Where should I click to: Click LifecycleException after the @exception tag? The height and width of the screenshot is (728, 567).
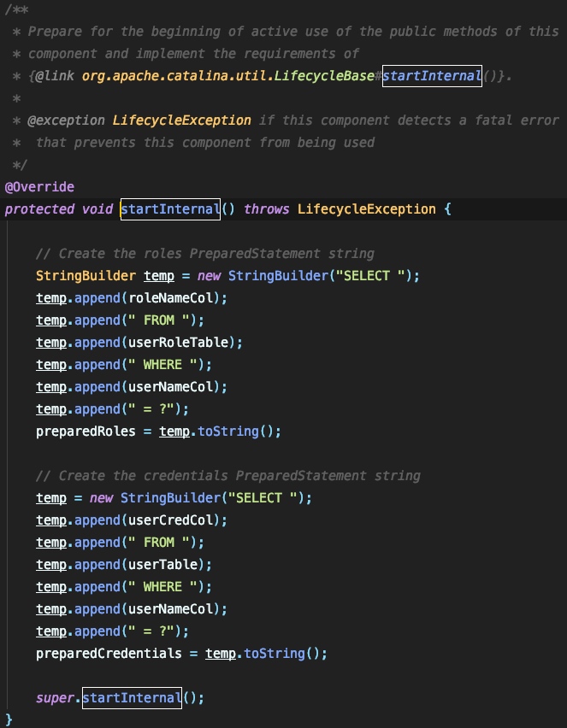tap(181, 120)
